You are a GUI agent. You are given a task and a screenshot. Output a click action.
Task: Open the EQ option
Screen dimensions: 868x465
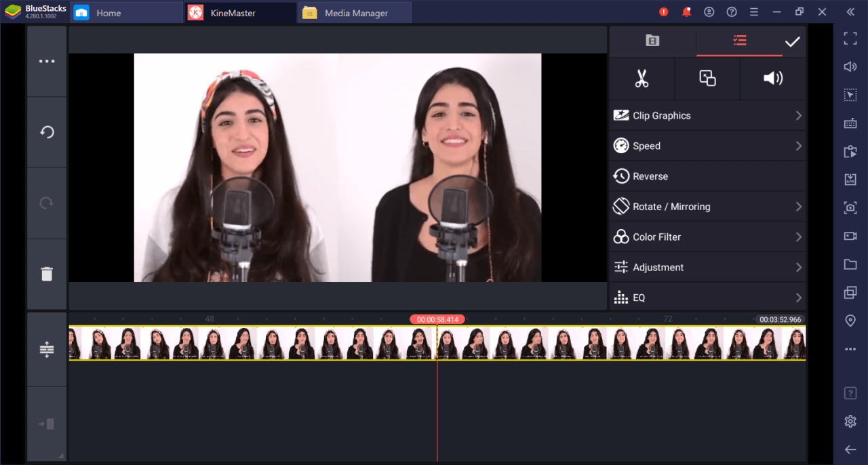[708, 297]
